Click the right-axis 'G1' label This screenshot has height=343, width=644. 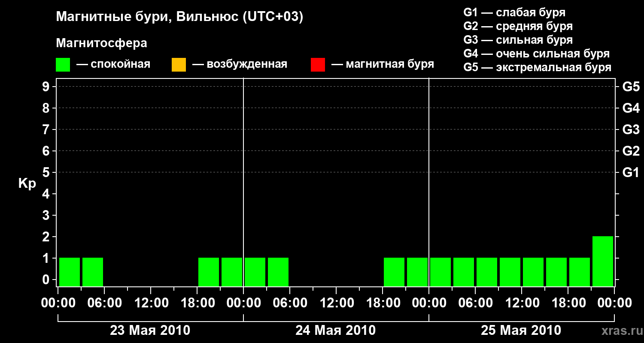point(631,172)
